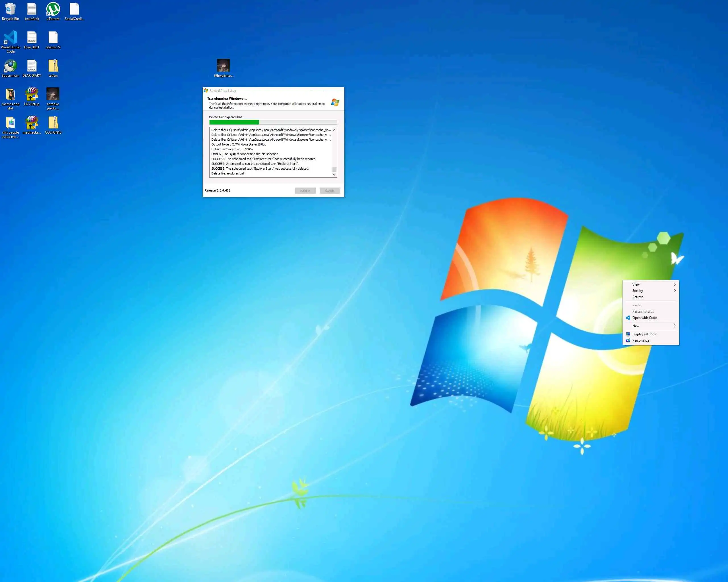The width and height of the screenshot is (728, 582).
Task: Select the Visual Studio Code shortcut
Action: click(x=11, y=38)
